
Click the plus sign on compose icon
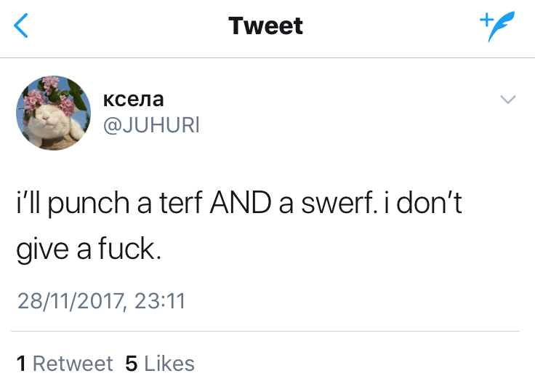[x=484, y=20]
